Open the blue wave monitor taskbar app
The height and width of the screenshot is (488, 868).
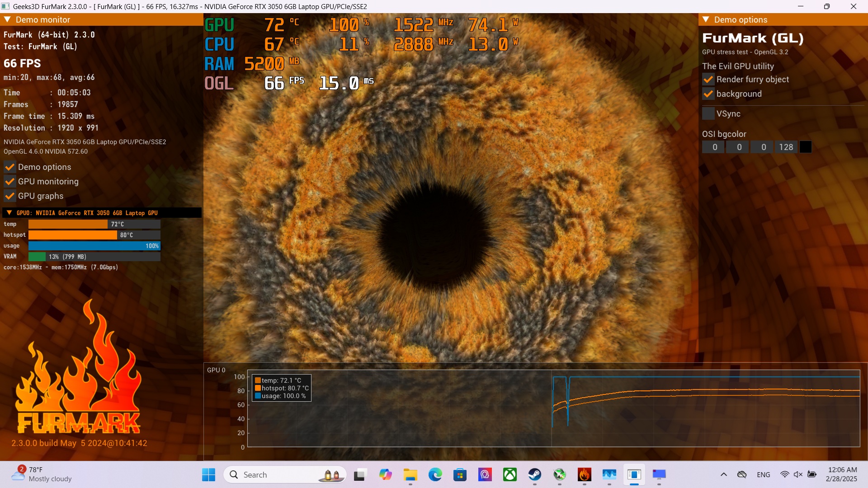pos(609,475)
